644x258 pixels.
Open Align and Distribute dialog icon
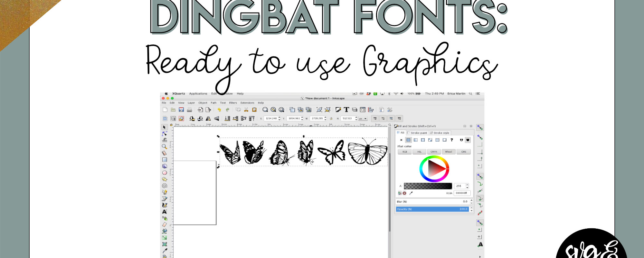pos(371,110)
